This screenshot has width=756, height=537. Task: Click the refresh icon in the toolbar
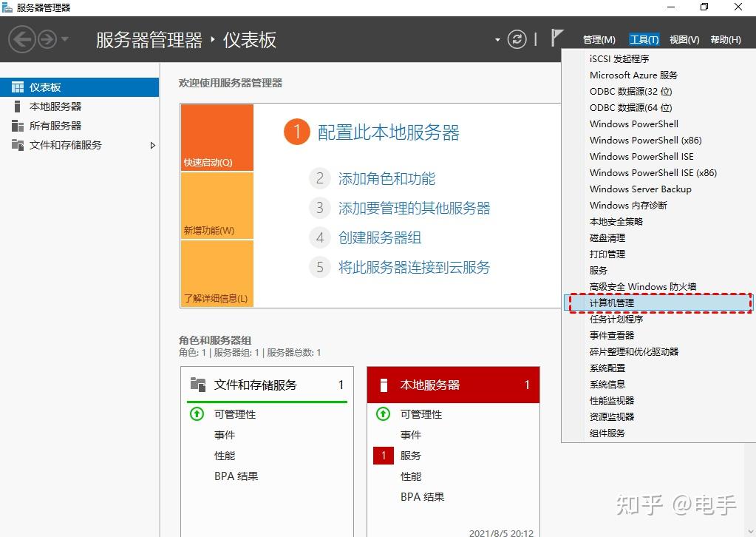tap(517, 39)
